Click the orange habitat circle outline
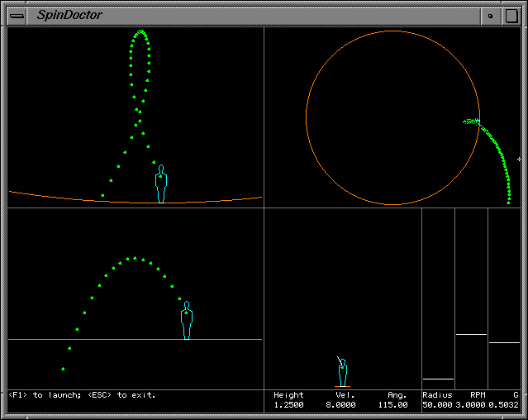The image size is (528, 420). click(x=307, y=117)
